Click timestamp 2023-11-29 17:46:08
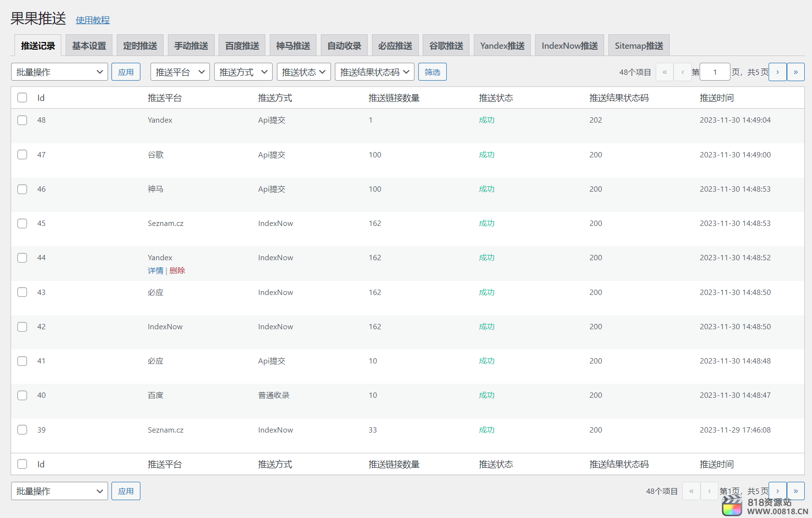Viewport: 812px width, 518px height. tap(735, 430)
